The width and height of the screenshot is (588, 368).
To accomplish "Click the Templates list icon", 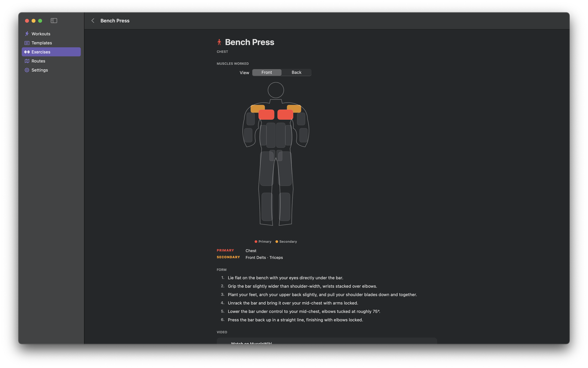I will [27, 43].
